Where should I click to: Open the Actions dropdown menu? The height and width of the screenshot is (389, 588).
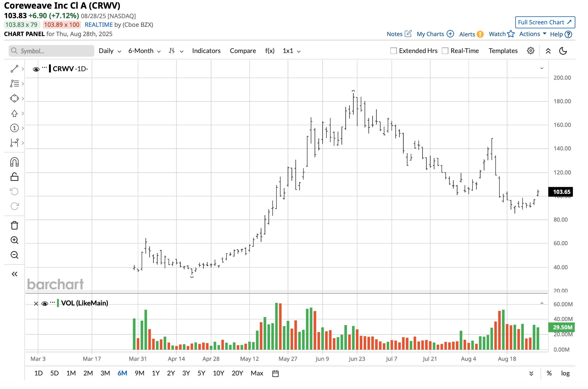coord(533,34)
